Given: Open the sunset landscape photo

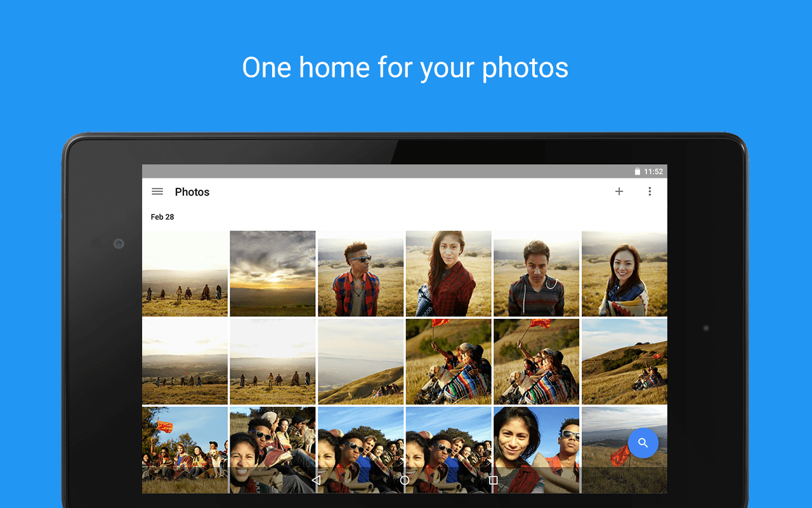Looking at the screenshot, I should tap(273, 273).
